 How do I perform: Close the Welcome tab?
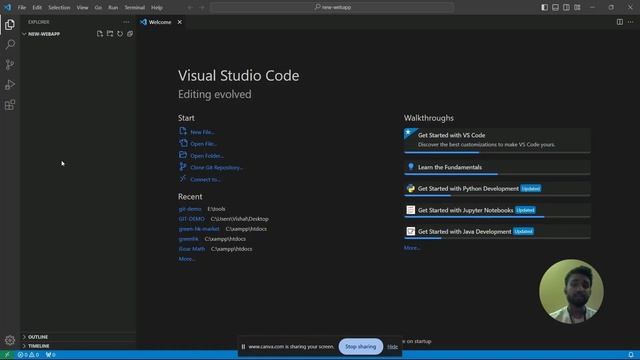[180, 22]
